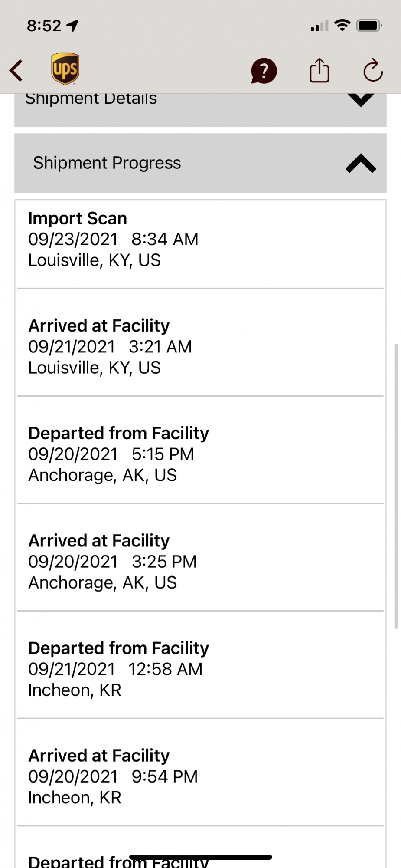Tap the back arrow icon
The image size is (401, 868).
(16, 70)
